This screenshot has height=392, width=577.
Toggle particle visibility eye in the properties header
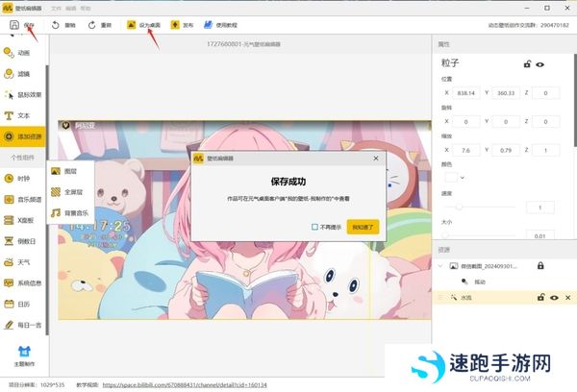pyautogui.click(x=539, y=64)
